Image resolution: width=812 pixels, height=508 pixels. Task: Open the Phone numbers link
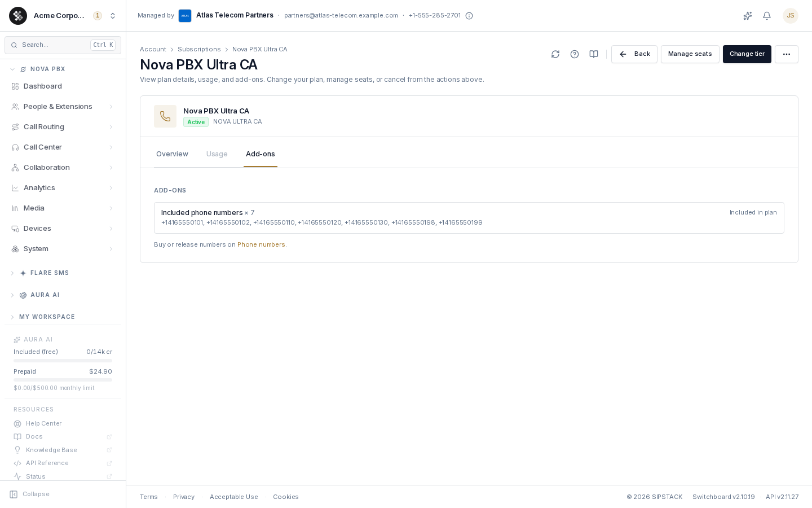tap(261, 245)
